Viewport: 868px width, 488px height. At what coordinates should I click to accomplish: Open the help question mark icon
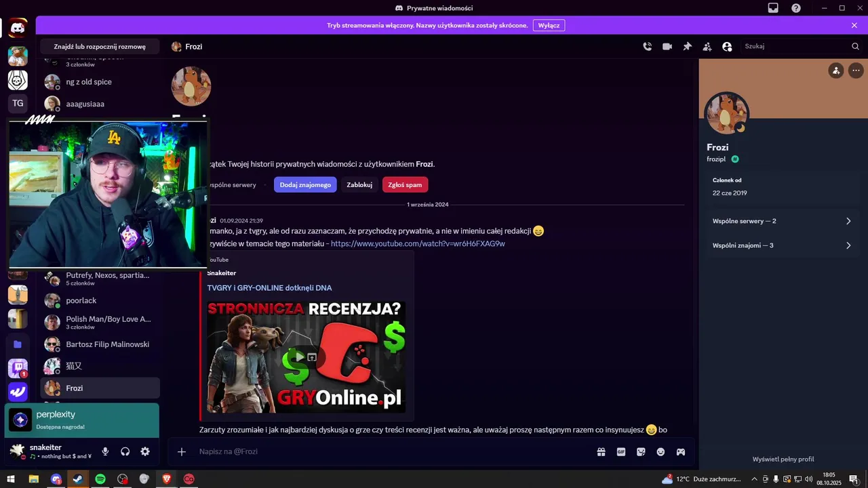(x=796, y=8)
